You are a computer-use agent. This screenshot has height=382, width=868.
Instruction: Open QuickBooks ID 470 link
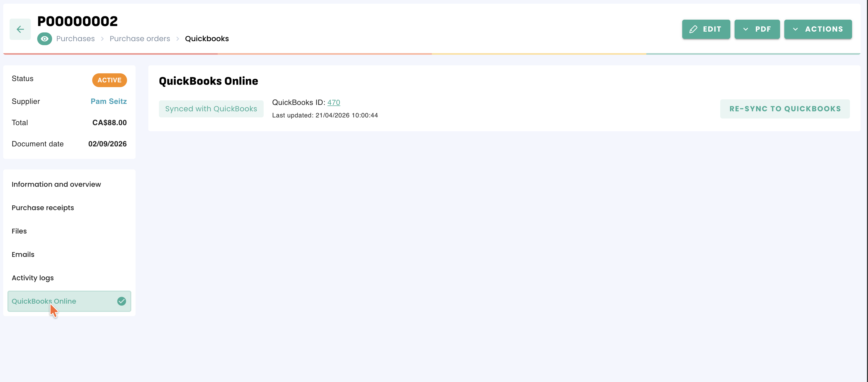coord(334,102)
